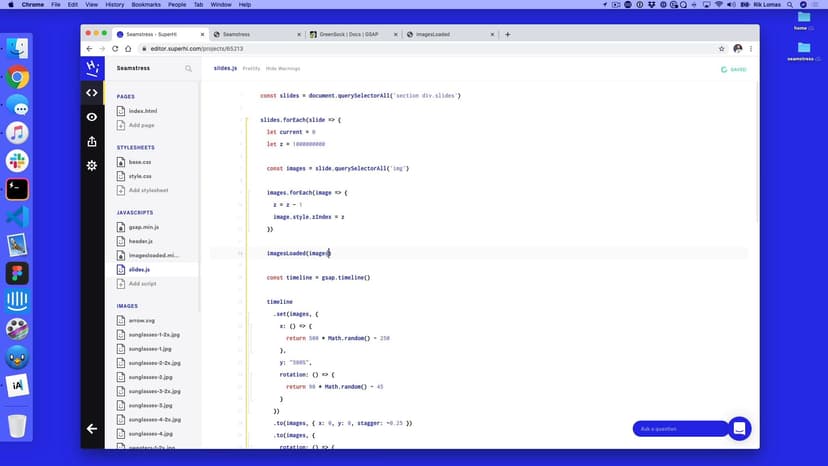The height and width of the screenshot is (466, 828).
Task: Open gsap.min.js from Javascripts list
Action: pyautogui.click(x=144, y=227)
